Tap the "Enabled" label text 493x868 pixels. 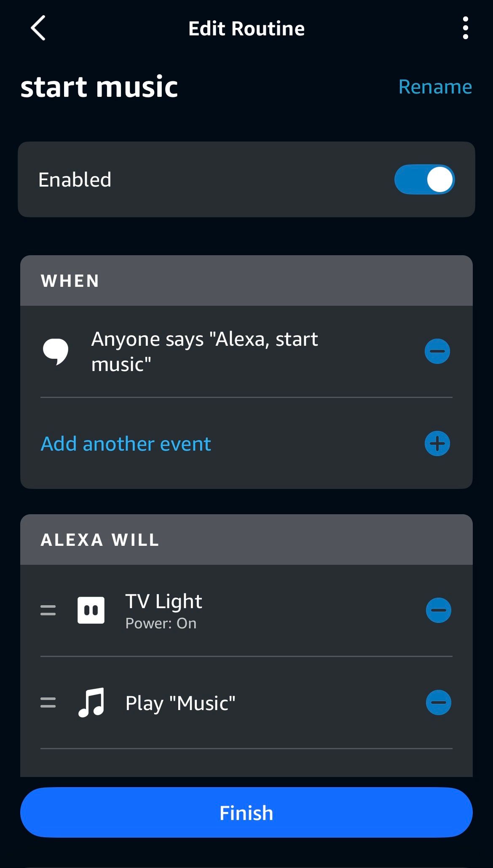75,180
